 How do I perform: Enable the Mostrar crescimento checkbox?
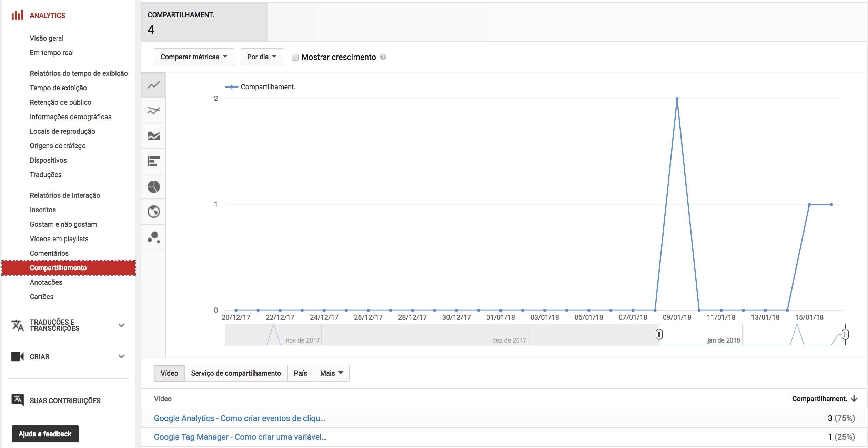(295, 57)
